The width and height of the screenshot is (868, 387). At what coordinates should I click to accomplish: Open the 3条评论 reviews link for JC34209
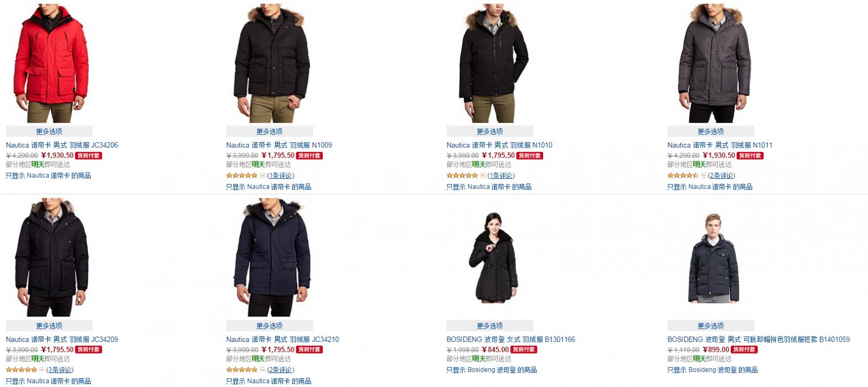point(60,370)
